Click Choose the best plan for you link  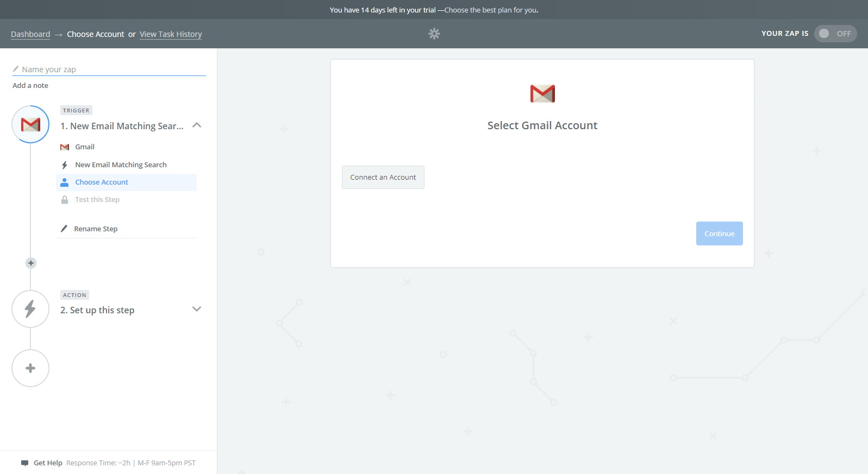pyautogui.click(x=491, y=10)
